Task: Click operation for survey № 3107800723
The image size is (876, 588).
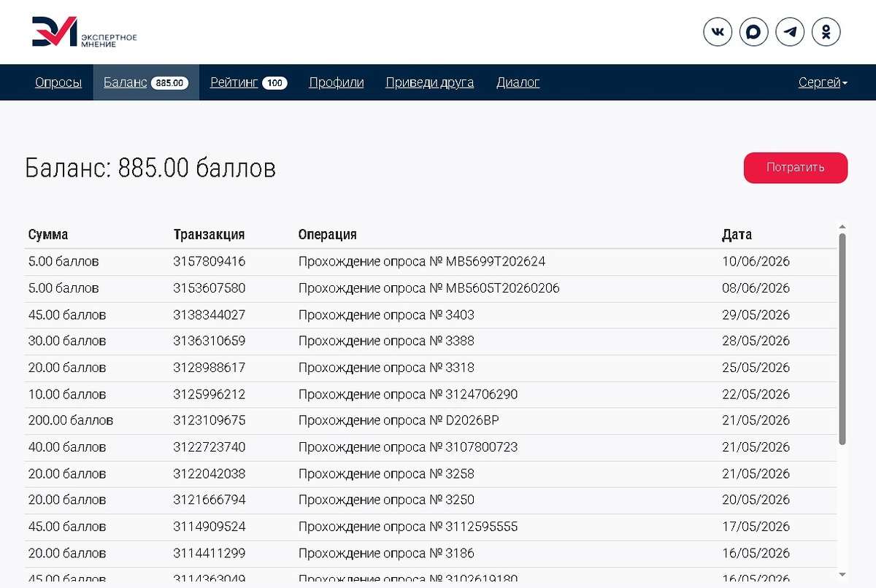Action: coord(408,446)
